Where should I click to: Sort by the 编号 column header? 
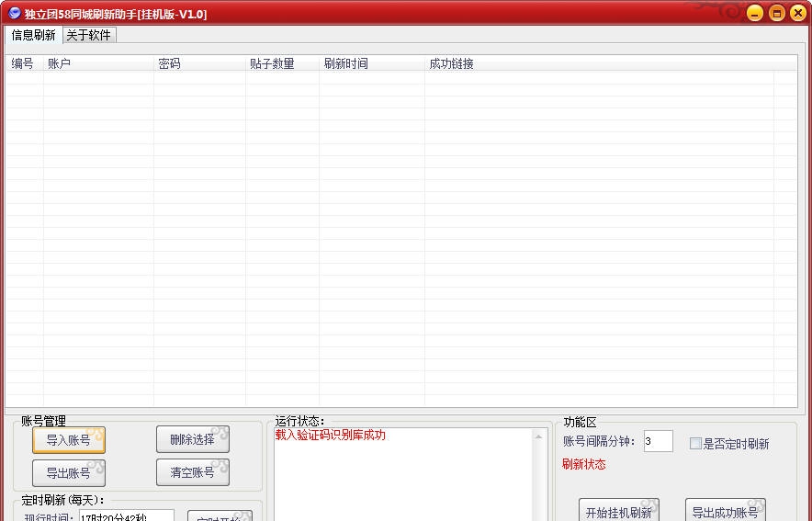24,63
